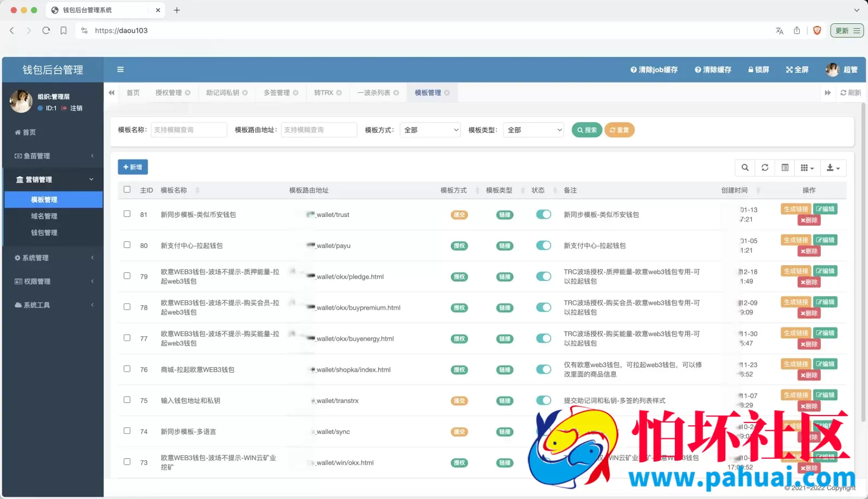This screenshot has height=499, width=868.
Task: Check the row 79 checkbox
Action: point(127,276)
